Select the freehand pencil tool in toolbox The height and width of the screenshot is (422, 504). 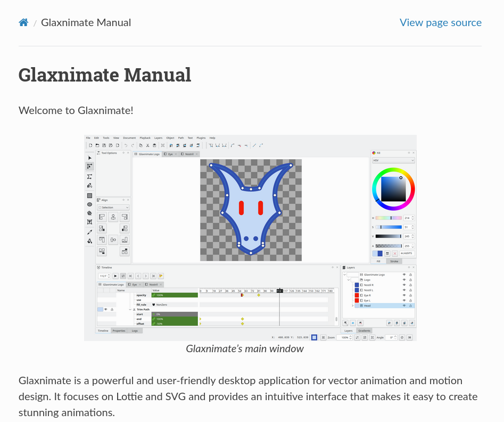(x=90, y=186)
